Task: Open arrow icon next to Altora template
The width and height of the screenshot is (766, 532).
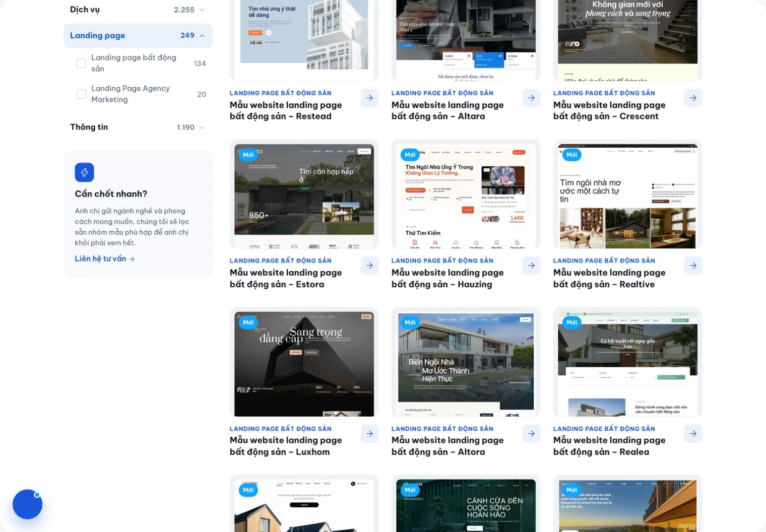Action: click(x=531, y=433)
